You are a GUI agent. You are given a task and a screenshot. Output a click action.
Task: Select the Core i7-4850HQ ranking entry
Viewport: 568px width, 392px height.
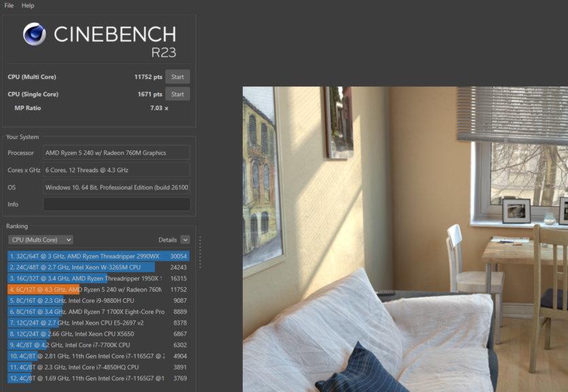click(98, 367)
